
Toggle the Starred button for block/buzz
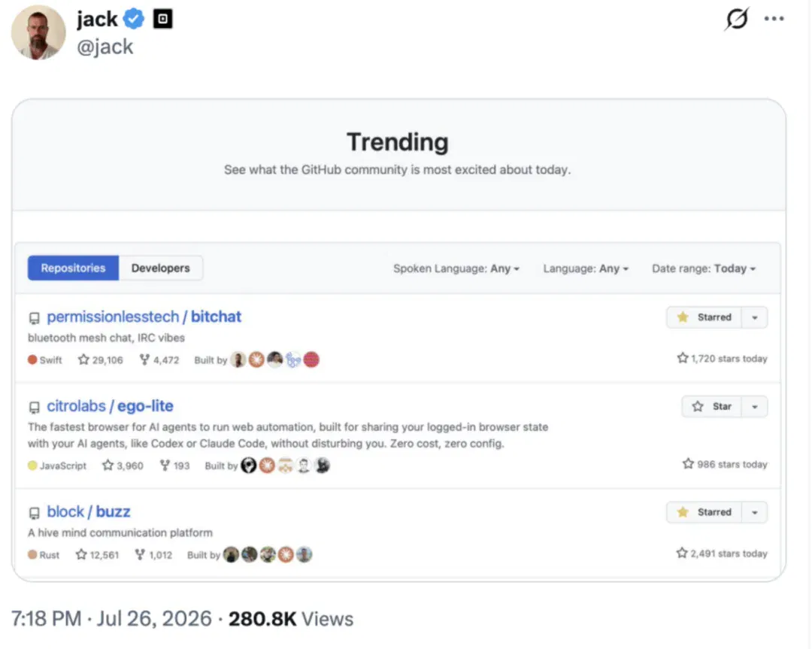(x=704, y=512)
